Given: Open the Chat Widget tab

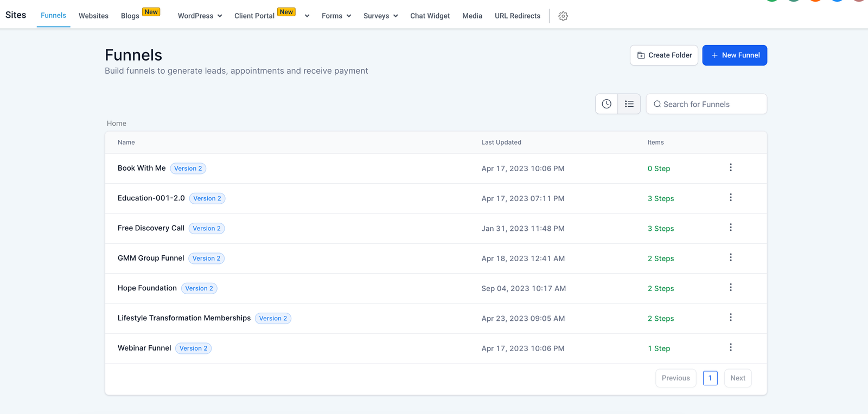Looking at the screenshot, I should click(430, 16).
